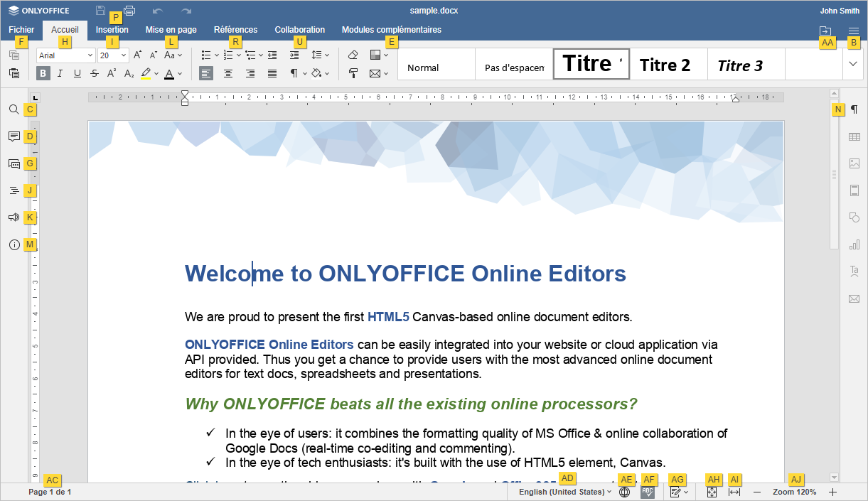This screenshot has width=868, height=501.
Task: Open chart settings in right sidebar
Action: click(854, 244)
